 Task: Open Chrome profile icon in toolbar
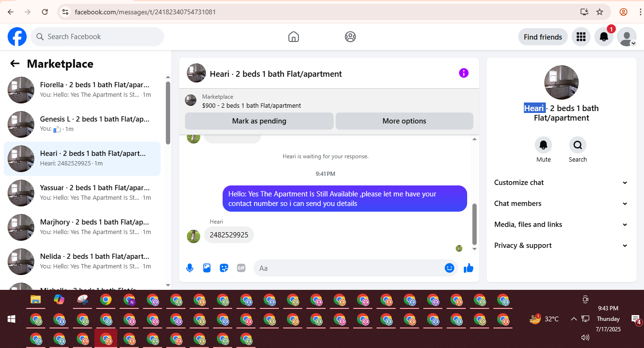click(x=624, y=12)
